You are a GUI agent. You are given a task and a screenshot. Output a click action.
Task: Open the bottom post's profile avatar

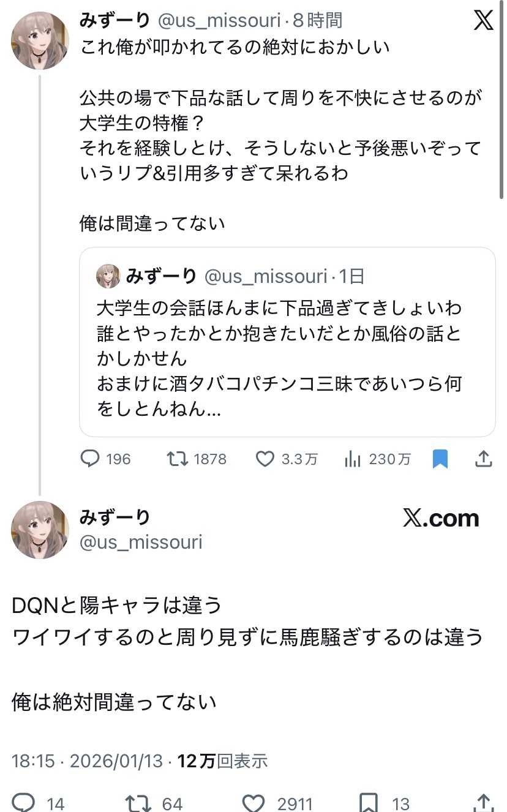tap(40, 530)
